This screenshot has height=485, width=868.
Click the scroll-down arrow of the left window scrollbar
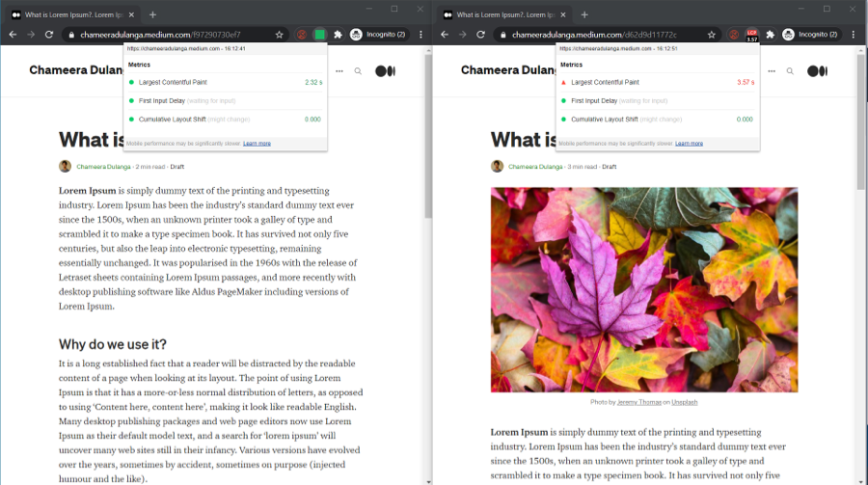[428, 482]
